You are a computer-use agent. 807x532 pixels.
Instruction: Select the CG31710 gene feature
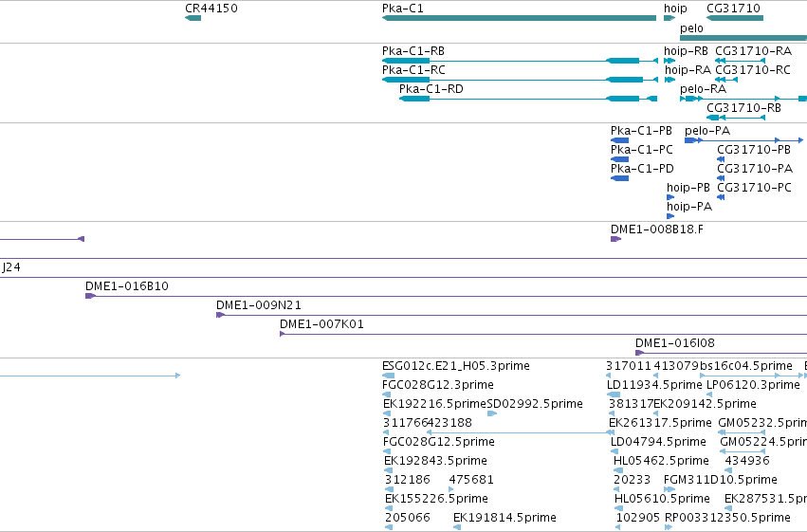[x=734, y=18]
